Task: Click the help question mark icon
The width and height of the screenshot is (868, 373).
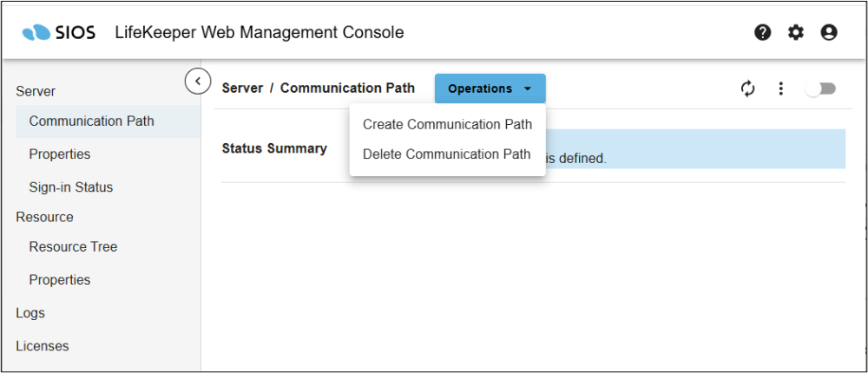Action: pyautogui.click(x=763, y=33)
